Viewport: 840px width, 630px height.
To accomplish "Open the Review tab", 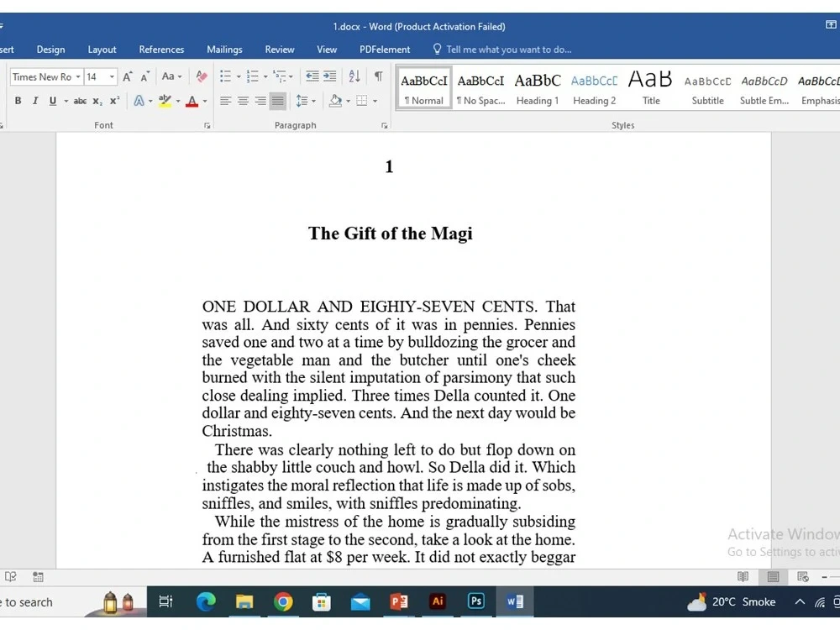I will [x=280, y=50].
